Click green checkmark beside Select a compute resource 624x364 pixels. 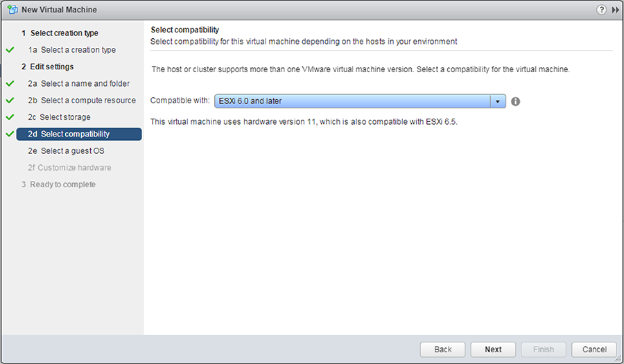[10, 101]
